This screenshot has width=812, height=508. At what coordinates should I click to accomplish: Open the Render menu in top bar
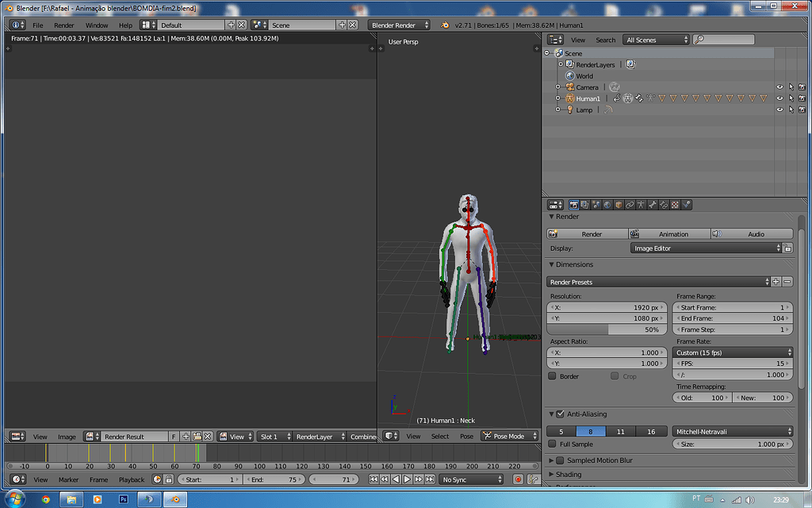tap(64, 25)
